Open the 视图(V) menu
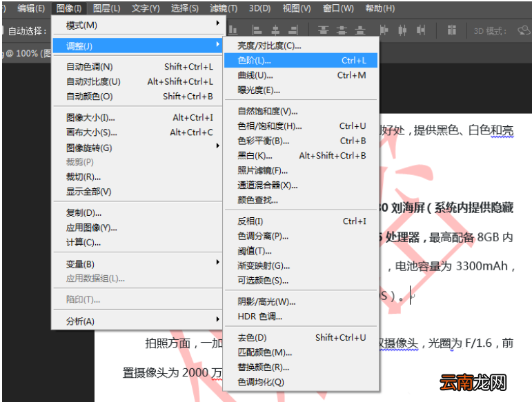Screen dimensions: 532x402 (297, 8)
